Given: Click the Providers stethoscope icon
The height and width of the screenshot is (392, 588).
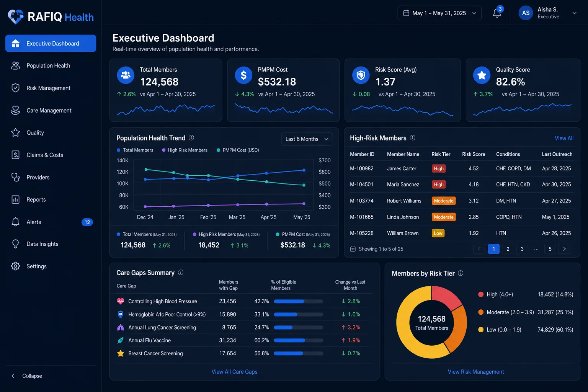Looking at the screenshot, I should pos(15,177).
